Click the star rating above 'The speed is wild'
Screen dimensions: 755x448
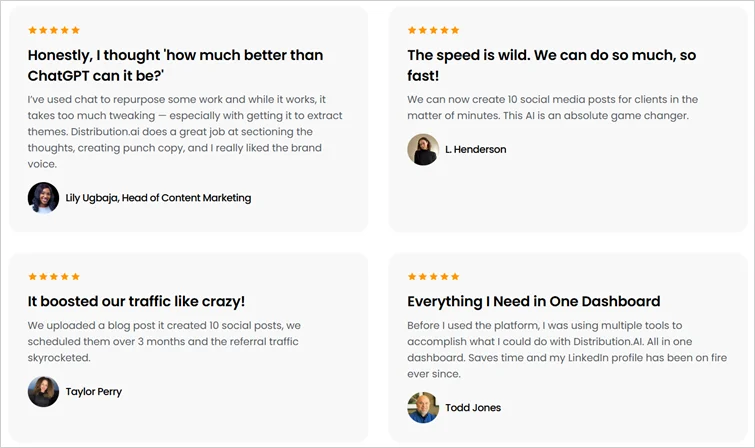tap(433, 30)
